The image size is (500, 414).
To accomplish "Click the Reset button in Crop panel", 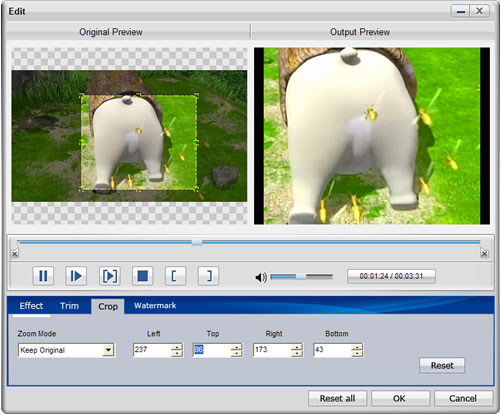I will 442,366.
